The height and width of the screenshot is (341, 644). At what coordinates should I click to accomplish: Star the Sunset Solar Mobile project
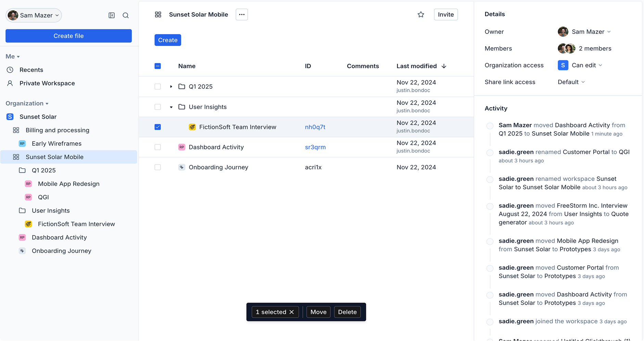coord(421,14)
